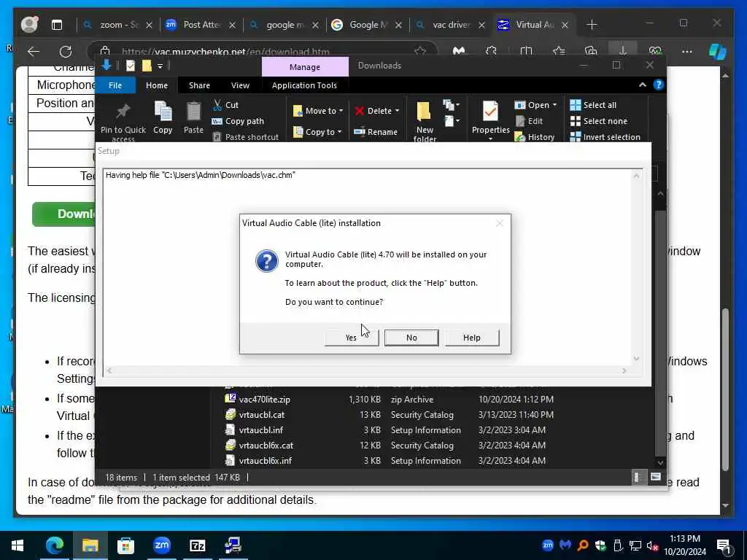Viewport: 747px width, 560px height.
Task: Switch to the View ribbon tab
Action: [x=240, y=85]
